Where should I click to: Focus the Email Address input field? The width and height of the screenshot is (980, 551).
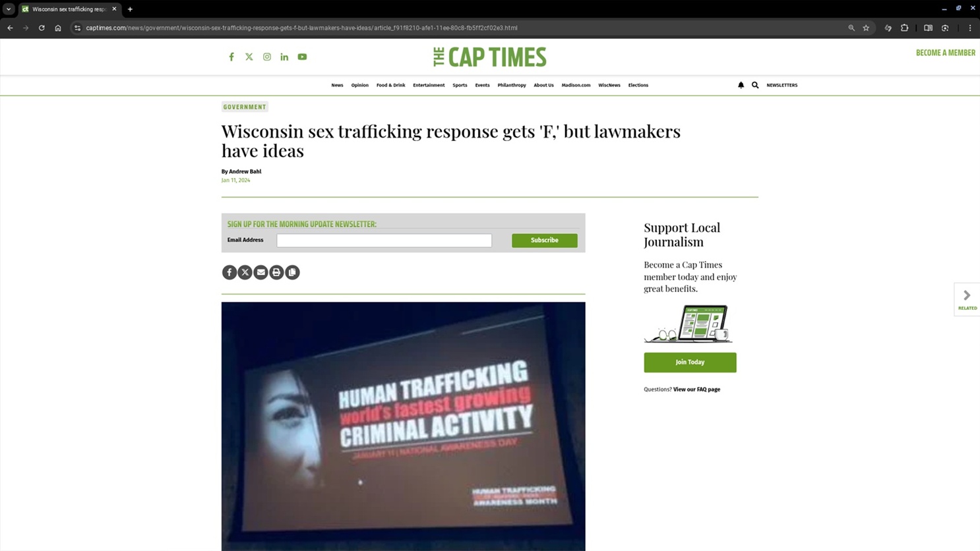384,241
